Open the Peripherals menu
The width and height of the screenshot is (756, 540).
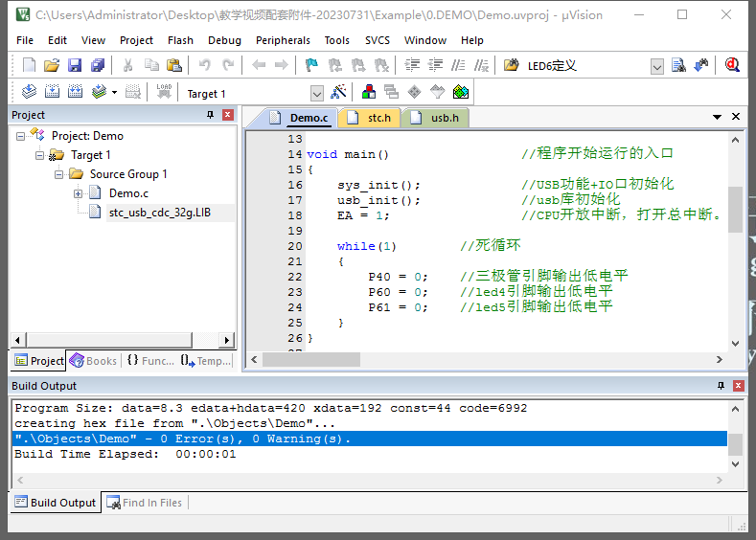[x=283, y=40]
